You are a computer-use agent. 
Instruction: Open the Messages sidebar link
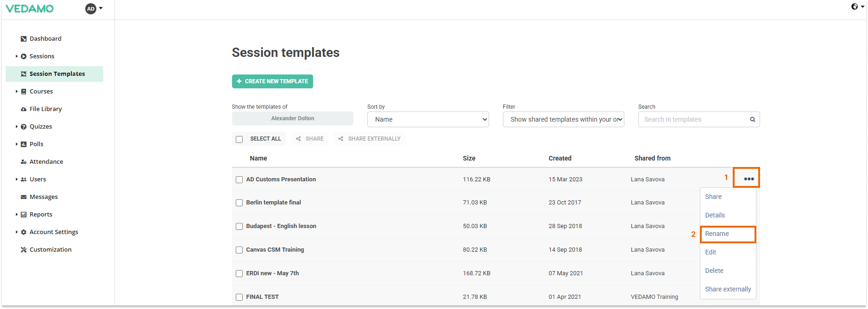click(44, 197)
